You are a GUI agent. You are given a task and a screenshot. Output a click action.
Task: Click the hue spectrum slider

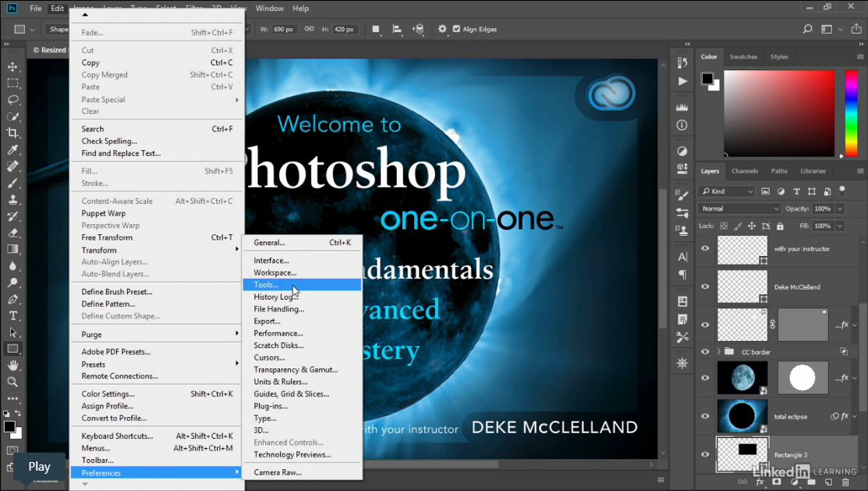click(852, 113)
